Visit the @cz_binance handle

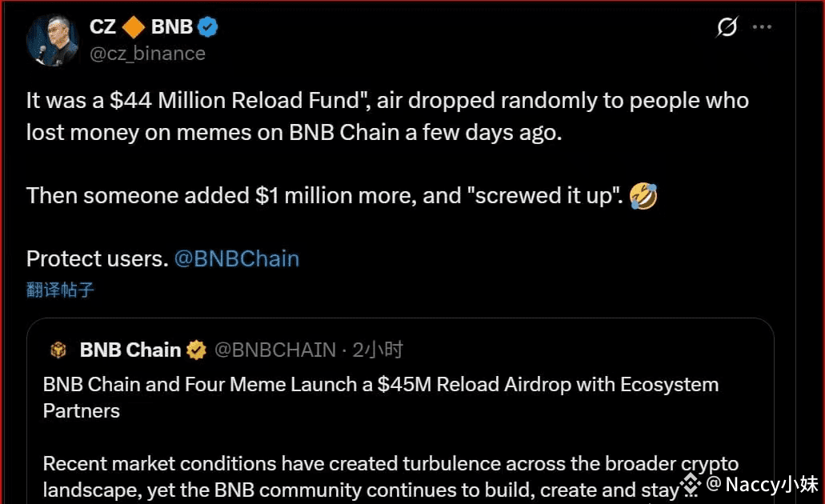(147, 54)
